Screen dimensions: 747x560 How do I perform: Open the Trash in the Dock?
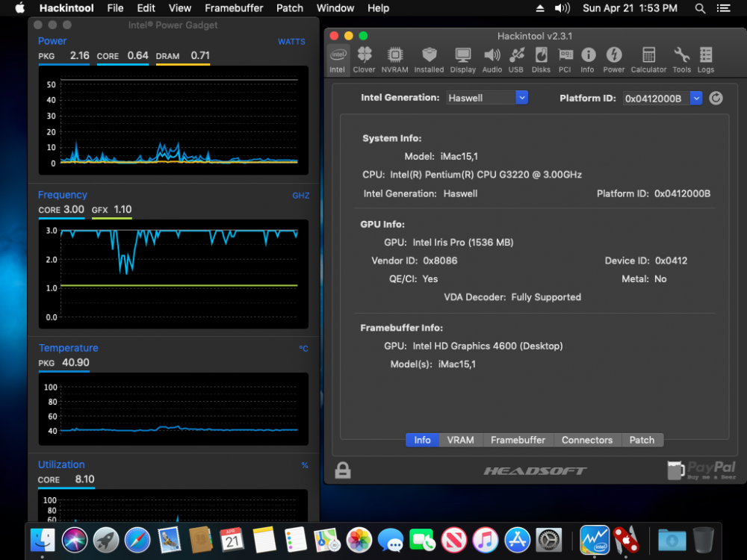click(x=703, y=540)
